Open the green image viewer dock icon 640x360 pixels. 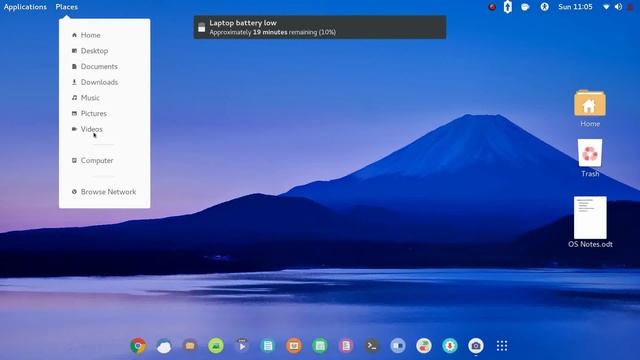(216, 346)
